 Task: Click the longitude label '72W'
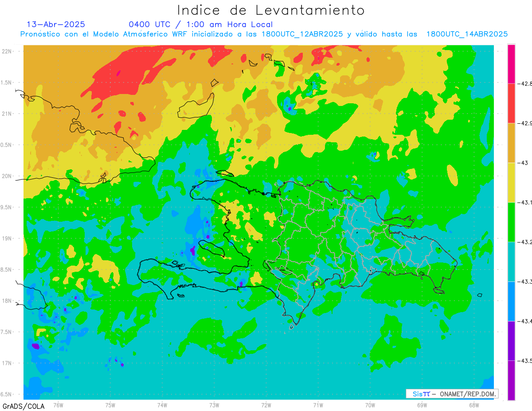(x=266, y=405)
